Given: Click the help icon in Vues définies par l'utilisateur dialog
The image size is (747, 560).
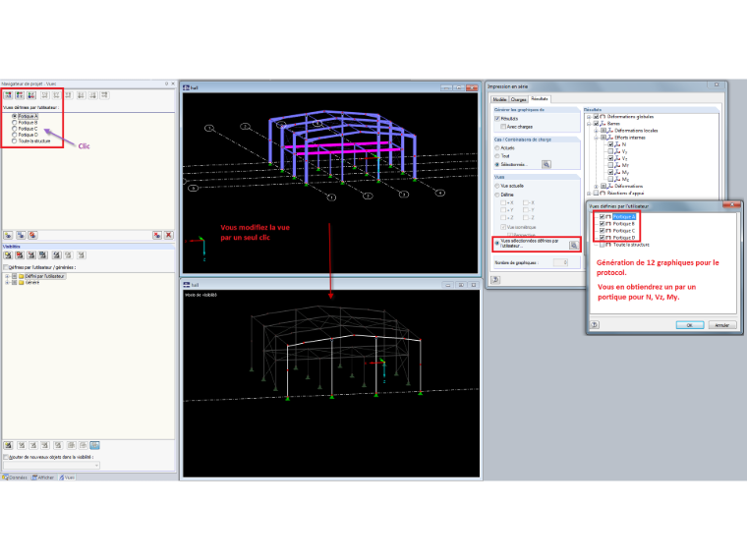Looking at the screenshot, I should point(595,325).
